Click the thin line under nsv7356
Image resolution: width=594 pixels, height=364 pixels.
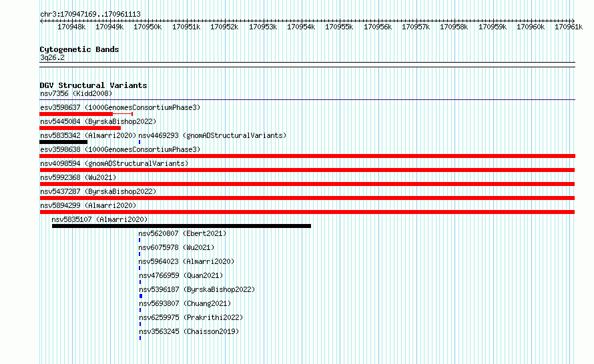click(307, 100)
